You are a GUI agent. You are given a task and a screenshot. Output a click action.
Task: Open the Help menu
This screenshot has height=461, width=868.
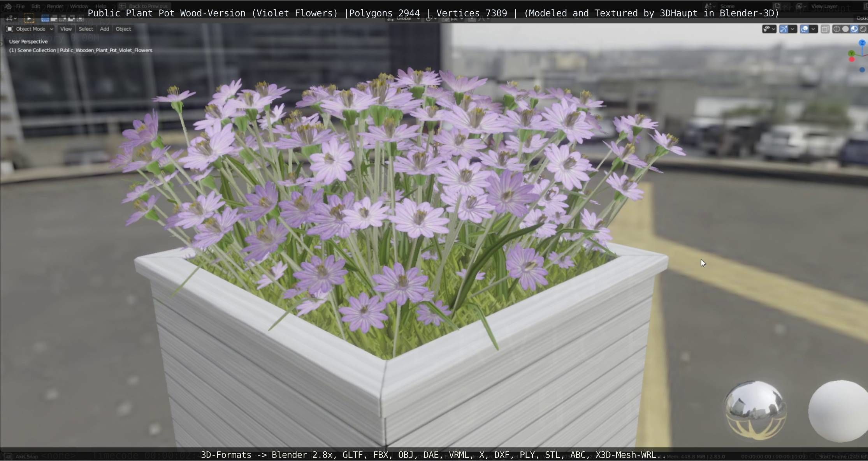pos(101,6)
